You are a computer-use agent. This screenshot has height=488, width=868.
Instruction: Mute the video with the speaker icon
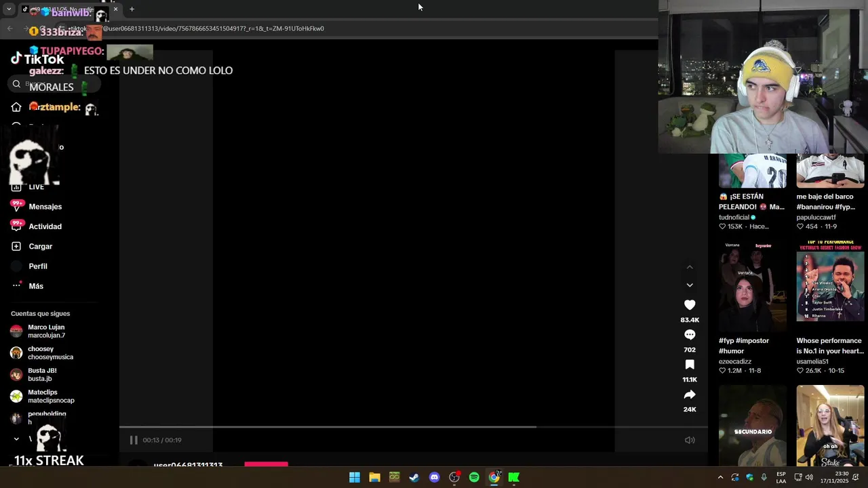click(x=690, y=440)
